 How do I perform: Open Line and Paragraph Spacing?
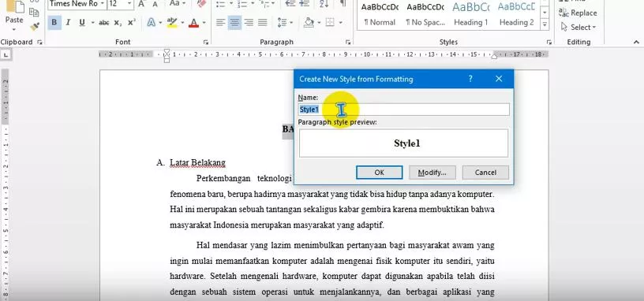click(283, 23)
